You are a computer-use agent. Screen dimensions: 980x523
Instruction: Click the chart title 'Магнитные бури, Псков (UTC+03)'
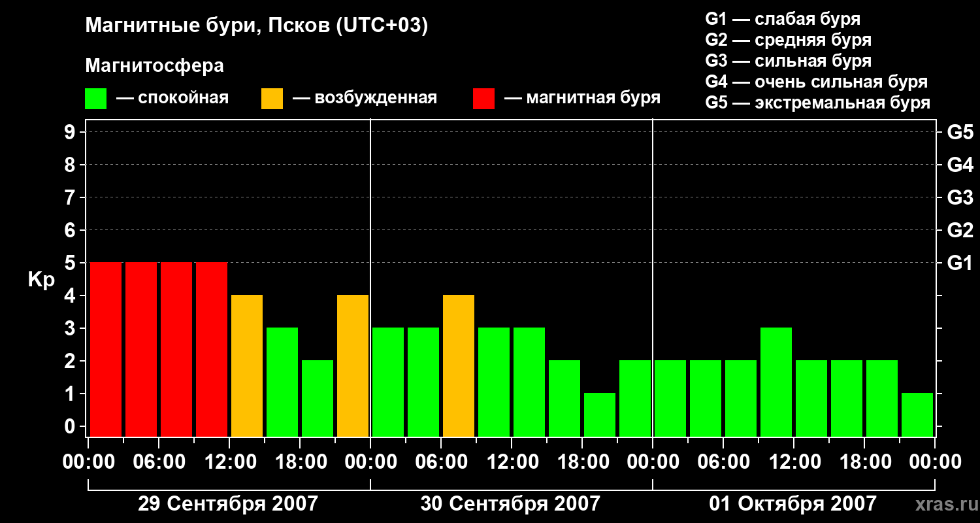pos(257,26)
